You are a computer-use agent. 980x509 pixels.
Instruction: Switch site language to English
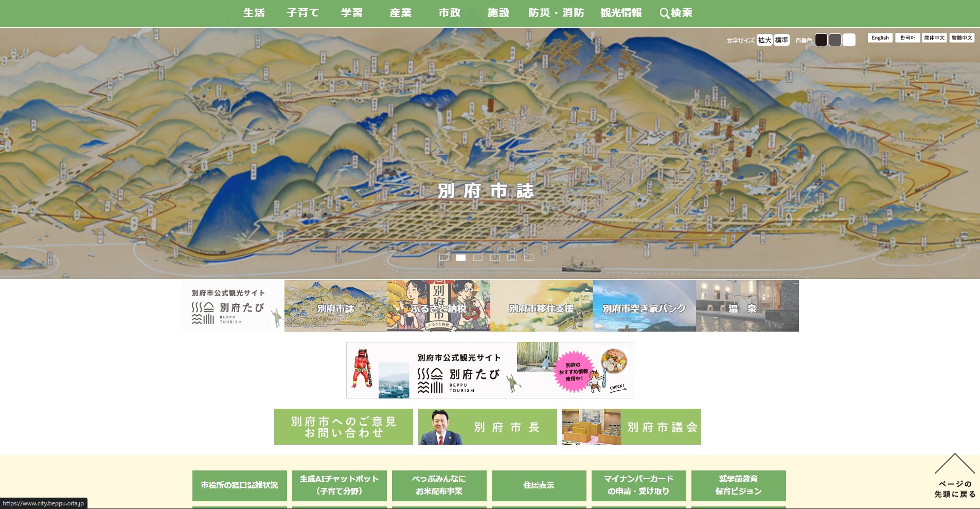tap(880, 38)
